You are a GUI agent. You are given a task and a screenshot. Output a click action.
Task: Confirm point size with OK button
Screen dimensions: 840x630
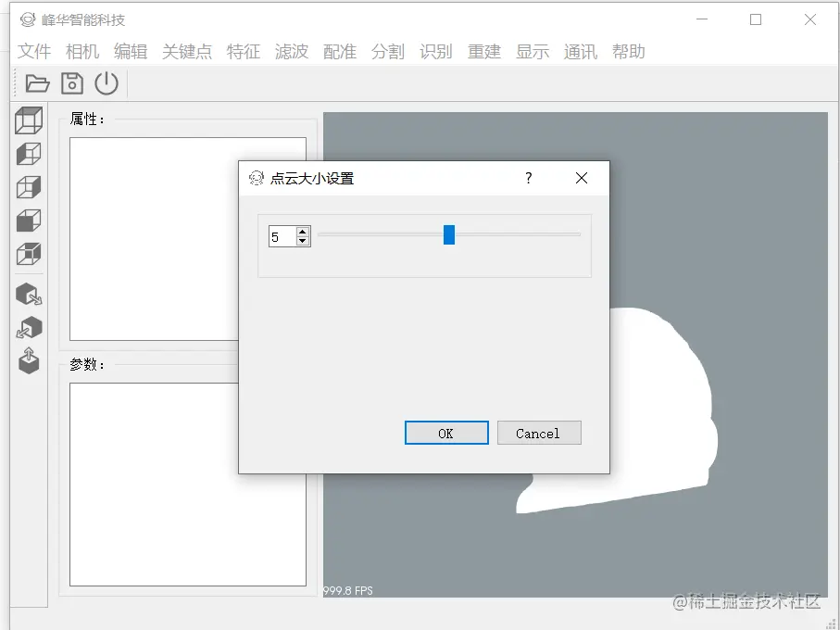point(446,433)
